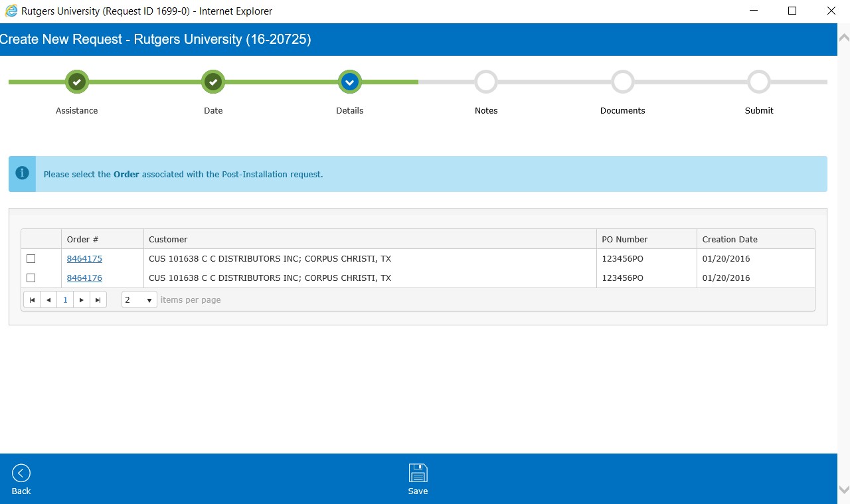Screen dimensions: 850x504
Task: Click the Back arrow icon
Action: (21, 473)
